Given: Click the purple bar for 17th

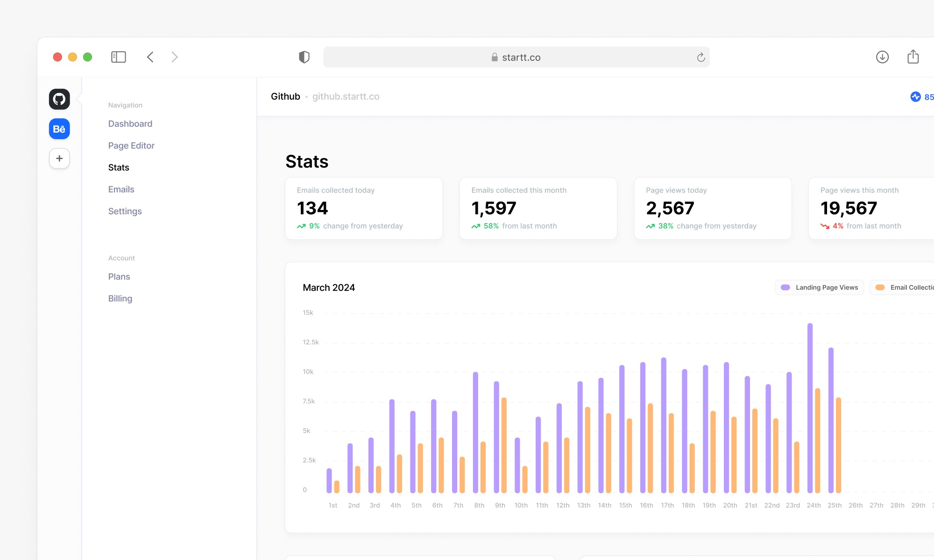Looking at the screenshot, I should tap(664, 425).
